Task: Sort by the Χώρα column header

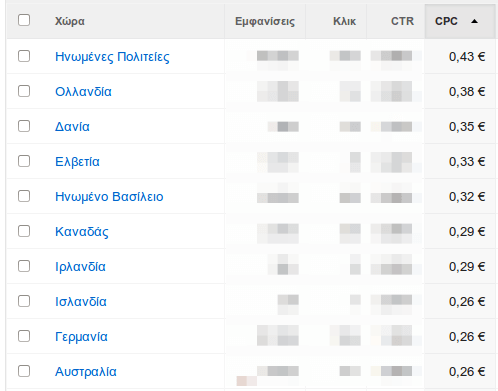Action: coord(70,21)
